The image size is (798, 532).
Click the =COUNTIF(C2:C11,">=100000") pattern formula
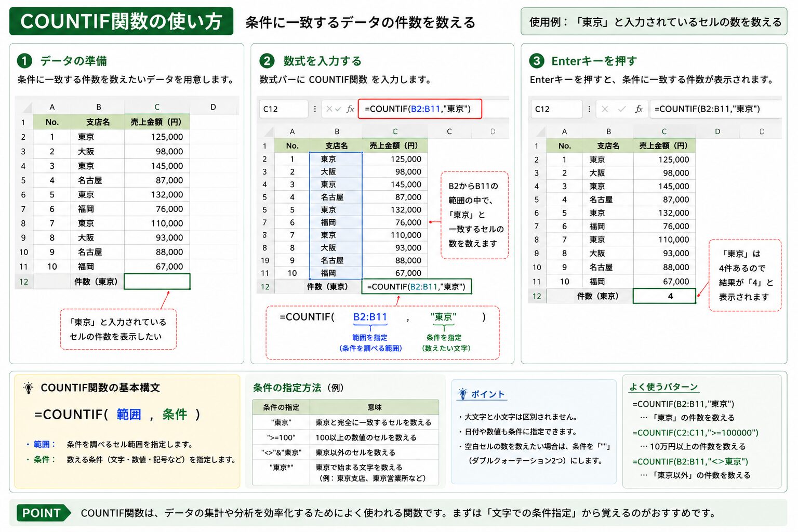coord(695,433)
